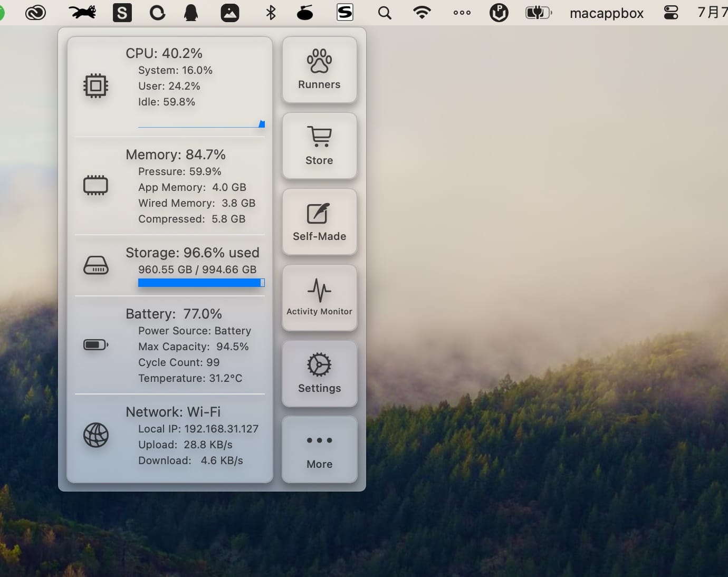Open the Bluetooth menu bar icon
This screenshot has height=577, width=728.
tap(271, 13)
